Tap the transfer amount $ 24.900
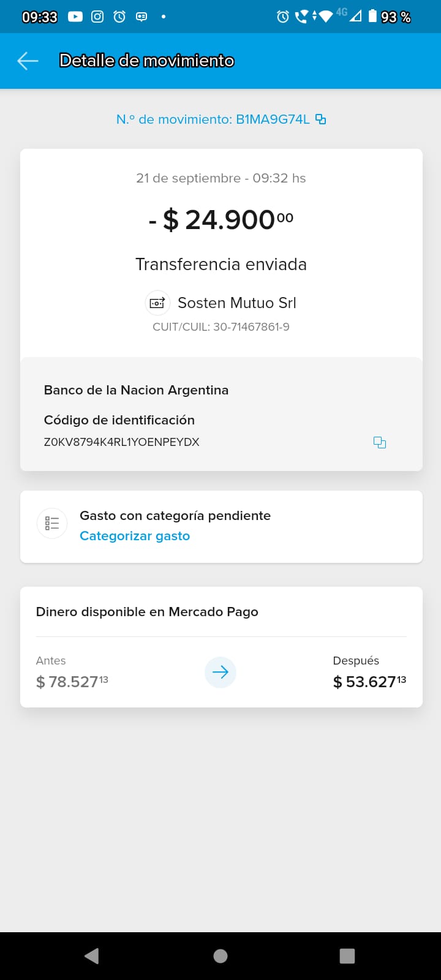This screenshot has width=441, height=980. pyautogui.click(x=221, y=220)
